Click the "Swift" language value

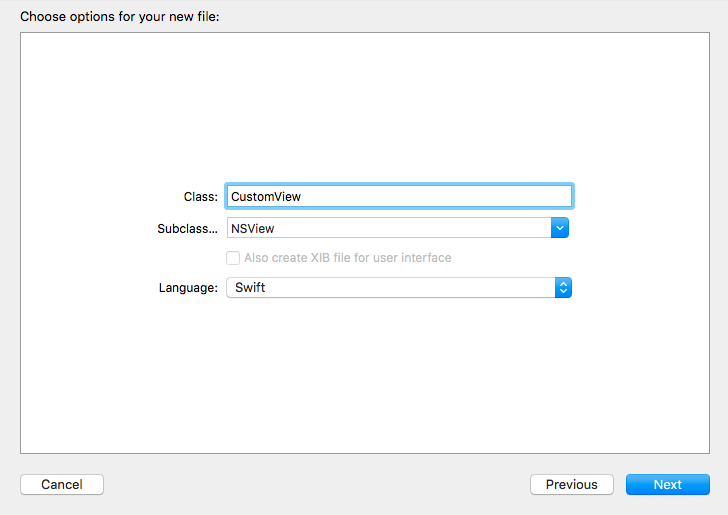click(250, 288)
